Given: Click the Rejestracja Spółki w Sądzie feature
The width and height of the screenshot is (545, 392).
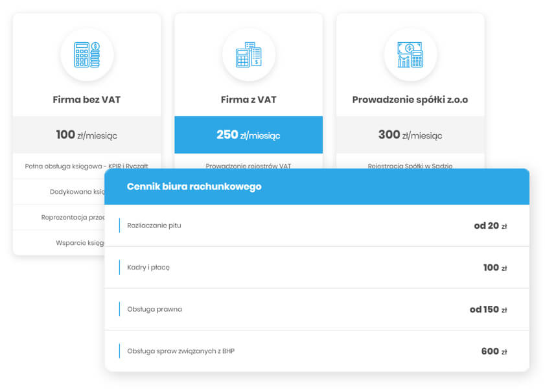Looking at the screenshot, I should 410,166.
